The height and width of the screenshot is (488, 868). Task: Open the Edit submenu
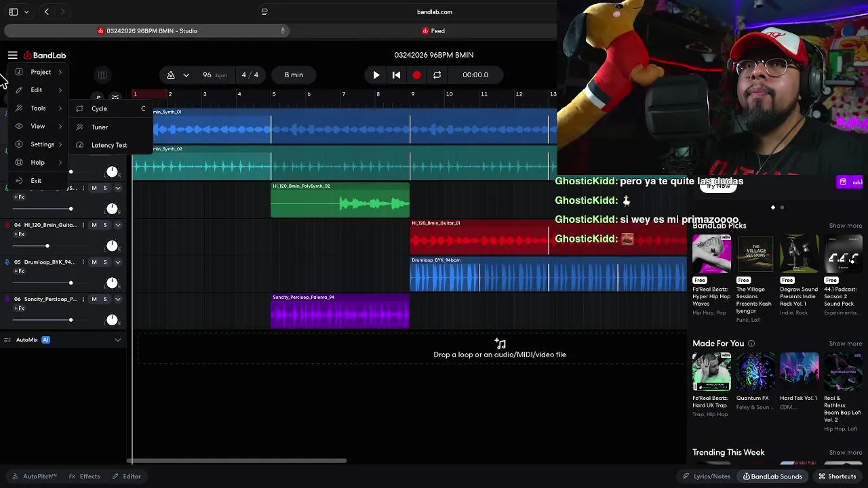tap(39, 90)
